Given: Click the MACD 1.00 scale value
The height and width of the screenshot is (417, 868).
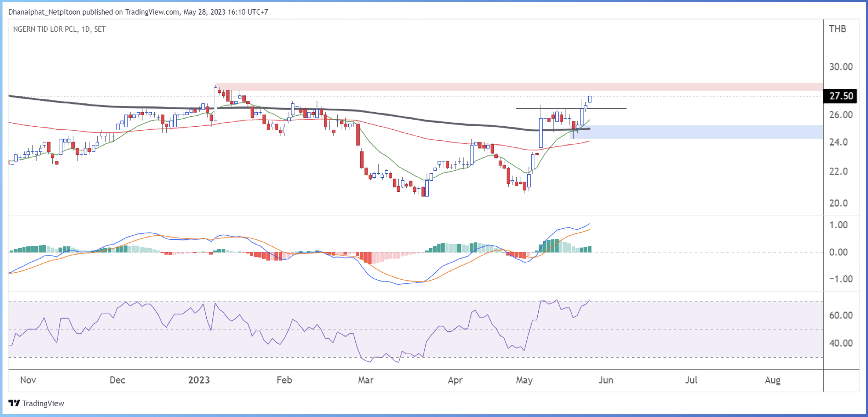Looking at the screenshot, I should tap(839, 225).
